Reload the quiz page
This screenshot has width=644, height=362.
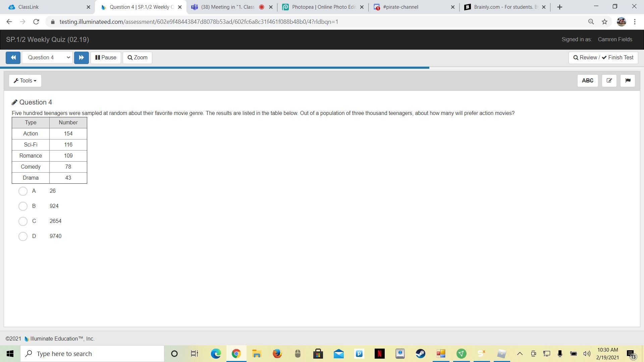click(x=36, y=22)
